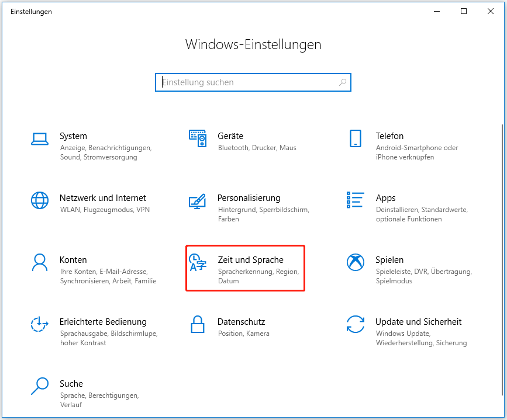Open the Netzwerk und Internet globe icon
The width and height of the screenshot is (507, 420).
tap(39, 200)
